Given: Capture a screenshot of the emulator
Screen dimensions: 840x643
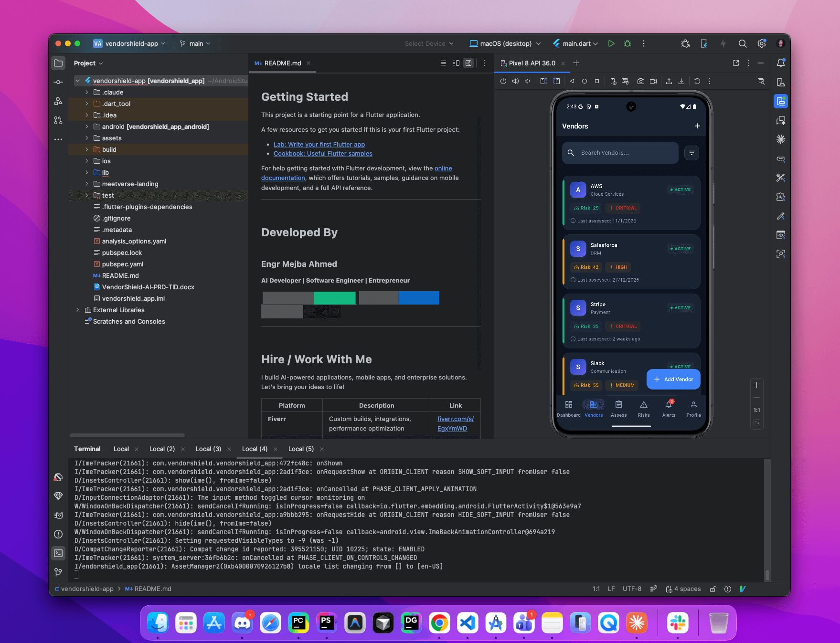Looking at the screenshot, I should point(641,81).
